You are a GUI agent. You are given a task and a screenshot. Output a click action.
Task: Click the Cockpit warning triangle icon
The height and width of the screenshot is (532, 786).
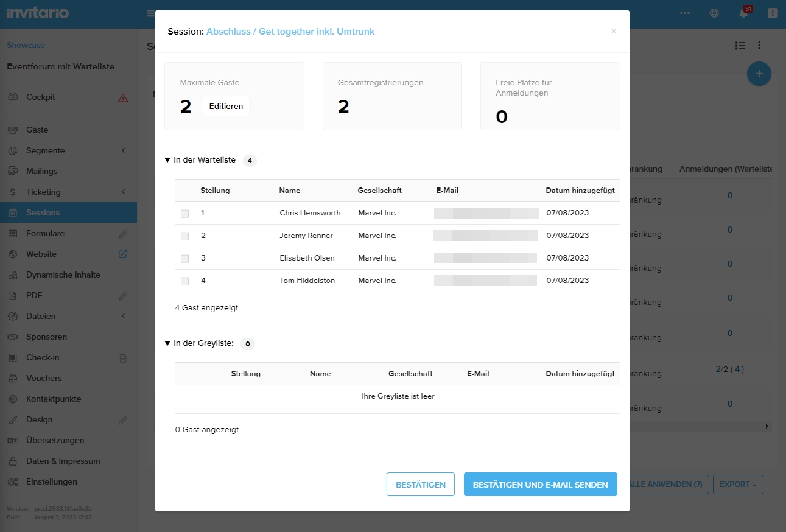[123, 97]
